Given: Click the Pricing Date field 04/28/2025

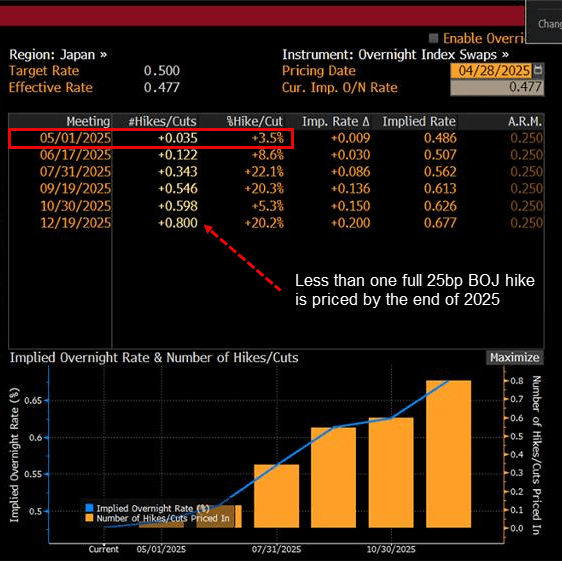Looking at the screenshot, I should tap(491, 71).
